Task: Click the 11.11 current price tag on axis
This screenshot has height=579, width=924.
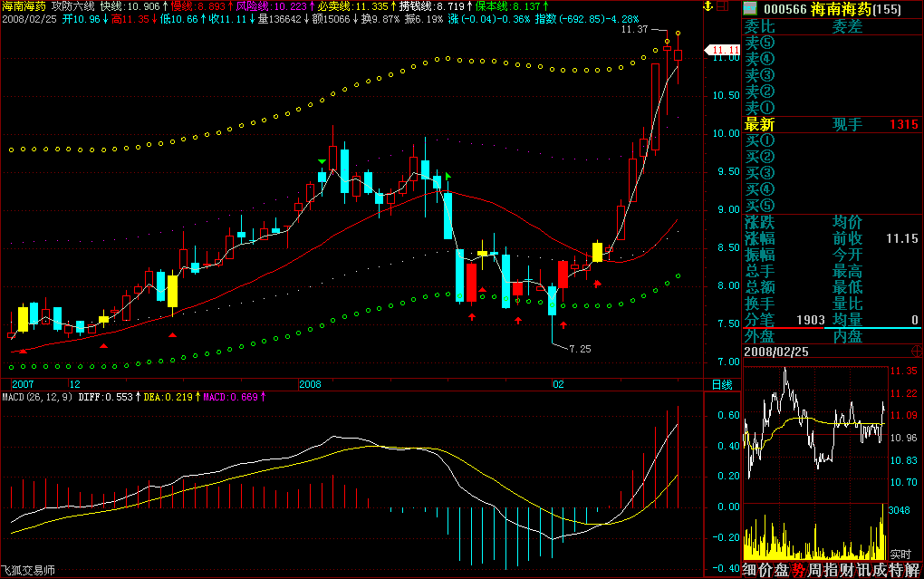Action: [x=723, y=50]
